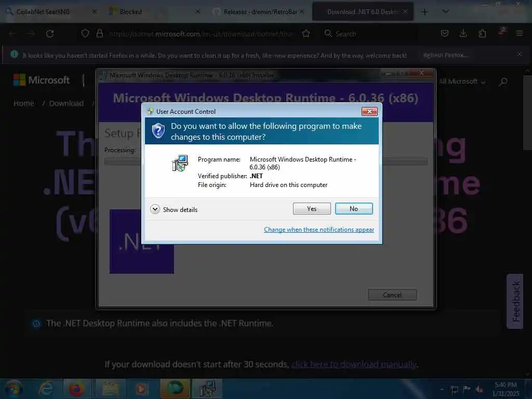Open the Firefox hamburger menu
The image size is (532, 399).
click(x=519, y=34)
